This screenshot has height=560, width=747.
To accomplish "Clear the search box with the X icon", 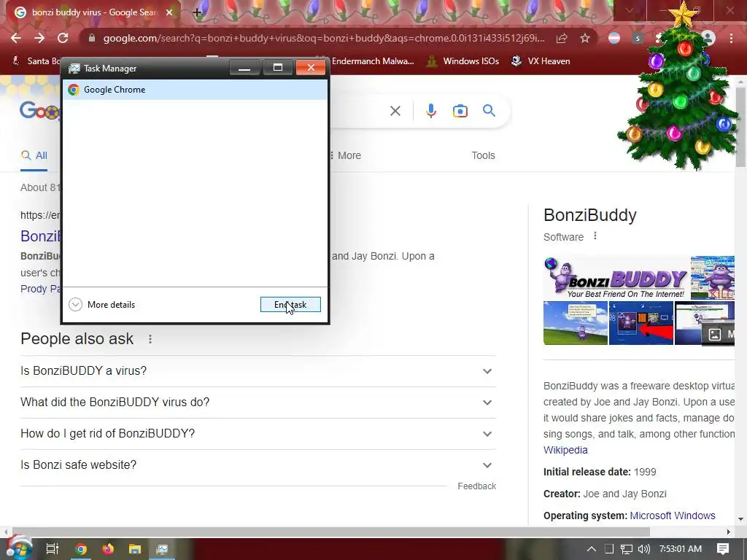I will (x=395, y=111).
